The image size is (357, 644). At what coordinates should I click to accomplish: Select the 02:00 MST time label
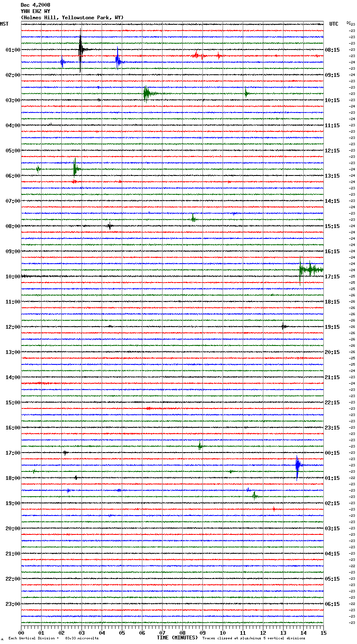click(13, 75)
